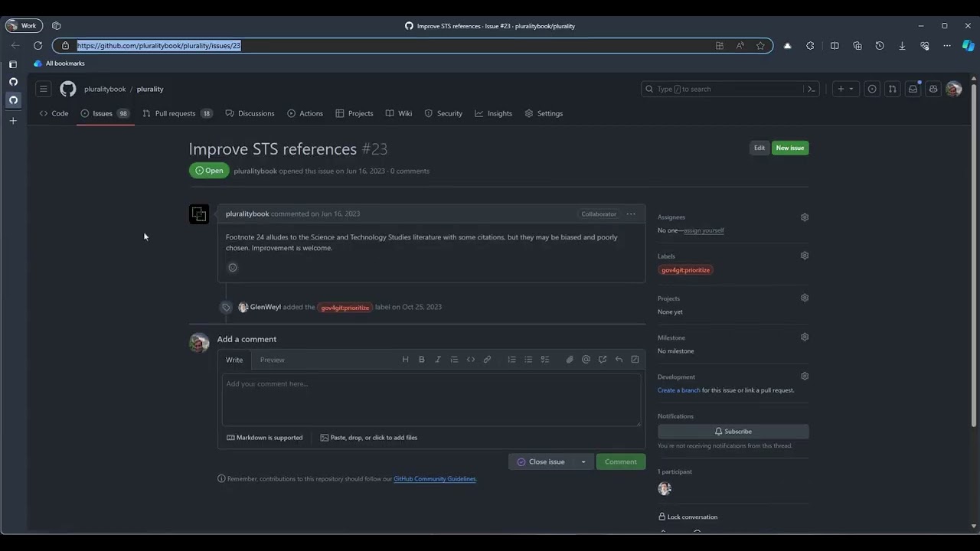The height and width of the screenshot is (551, 980).
Task: Switch to the Preview tab in comment box
Action: (272, 360)
